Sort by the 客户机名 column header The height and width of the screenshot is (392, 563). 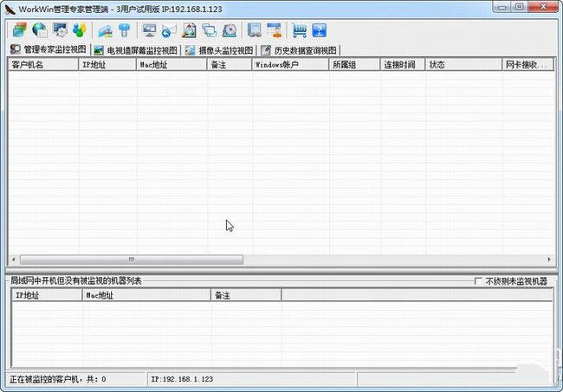[42, 65]
